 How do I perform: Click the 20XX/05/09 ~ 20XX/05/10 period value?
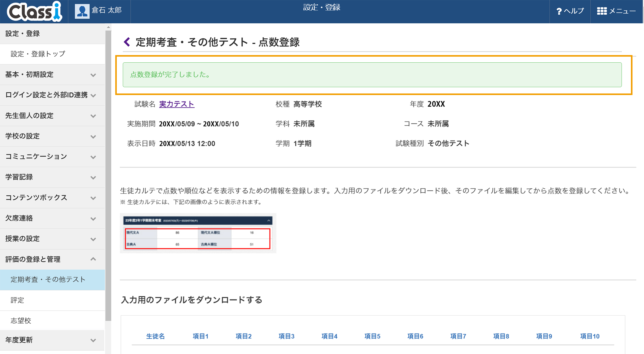pyautogui.click(x=199, y=124)
